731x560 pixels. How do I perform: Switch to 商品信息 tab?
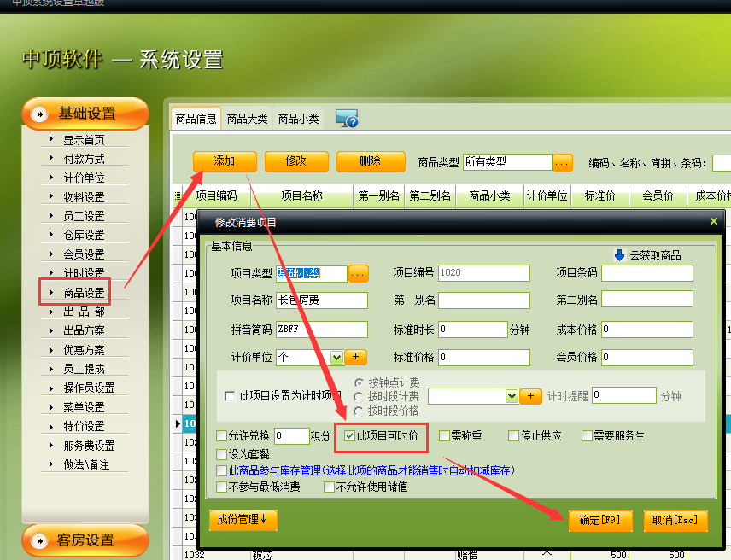click(x=196, y=119)
